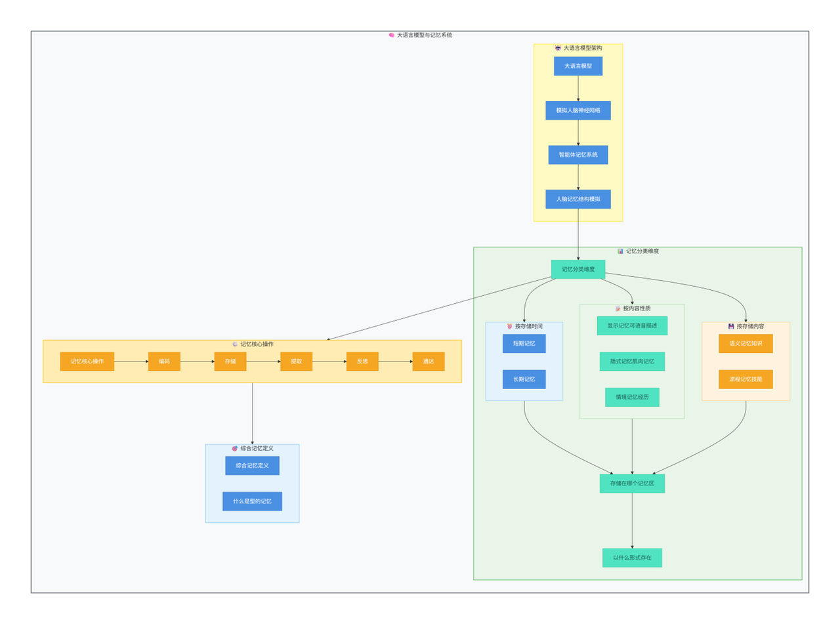
Task: Click the target icon beside 综合记忆定义 title
Action: point(235,449)
